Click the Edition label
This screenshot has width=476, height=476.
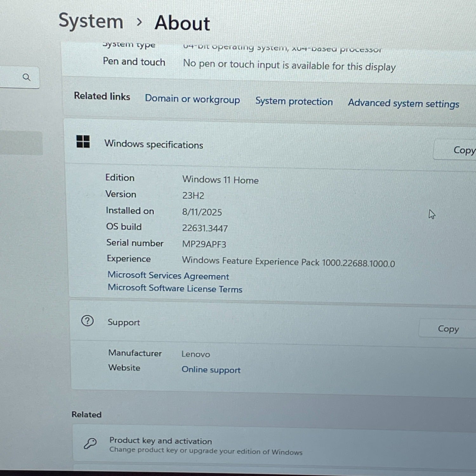point(120,177)
